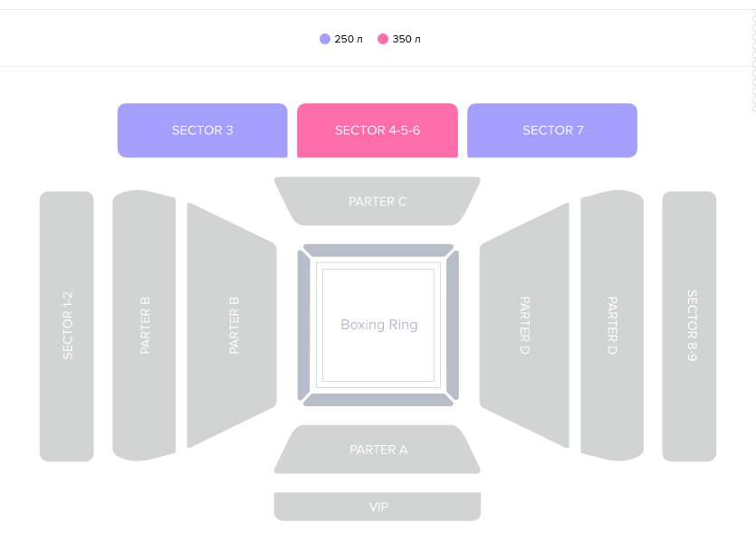Image resolution: width=756 pixels, height=551 pixels.
Task: Click the purple 250 price legend dot
Action: pos(325,39)
